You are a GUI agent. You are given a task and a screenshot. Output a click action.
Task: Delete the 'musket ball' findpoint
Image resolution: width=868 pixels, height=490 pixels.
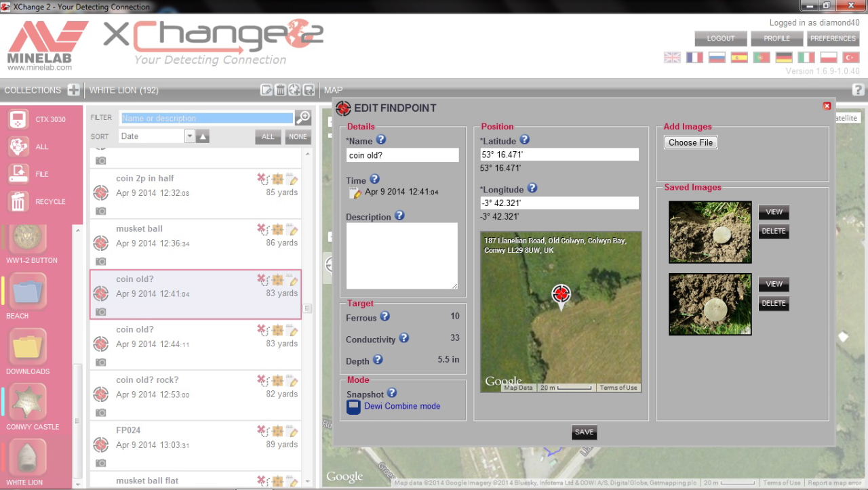(x=262, y=230)
